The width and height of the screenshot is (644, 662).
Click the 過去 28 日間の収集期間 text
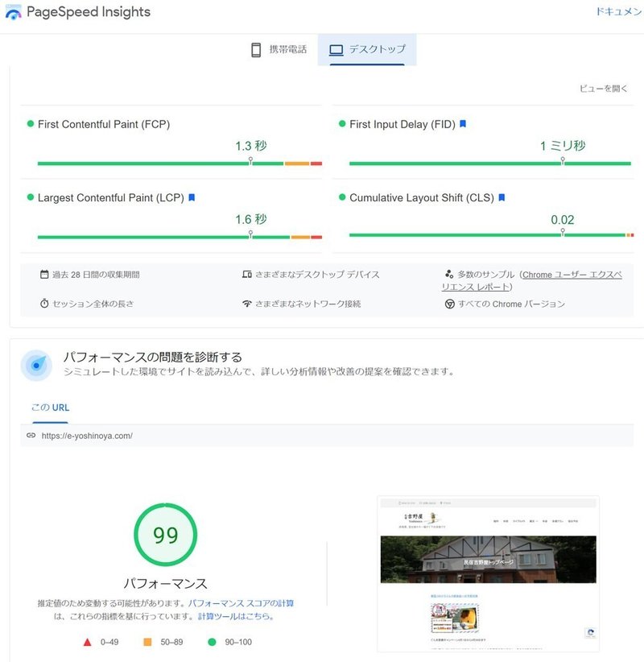[x=96, y=275]
